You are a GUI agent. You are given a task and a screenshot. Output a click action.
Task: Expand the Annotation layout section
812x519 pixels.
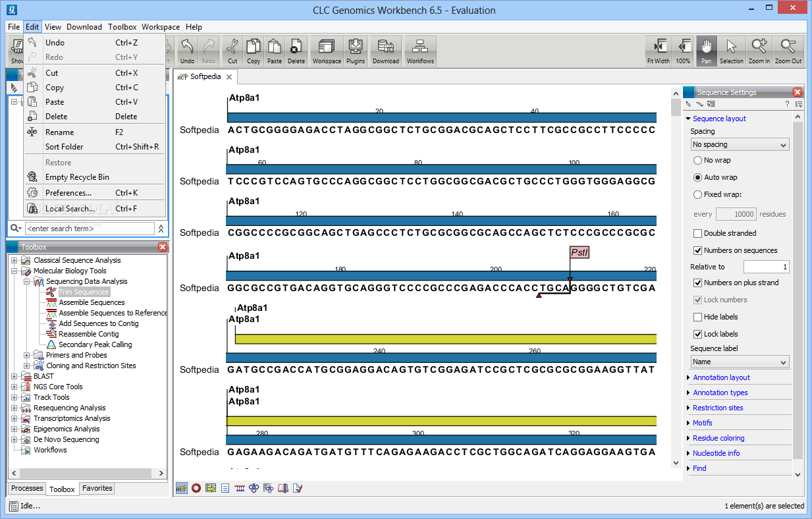[x=721, y=377]
